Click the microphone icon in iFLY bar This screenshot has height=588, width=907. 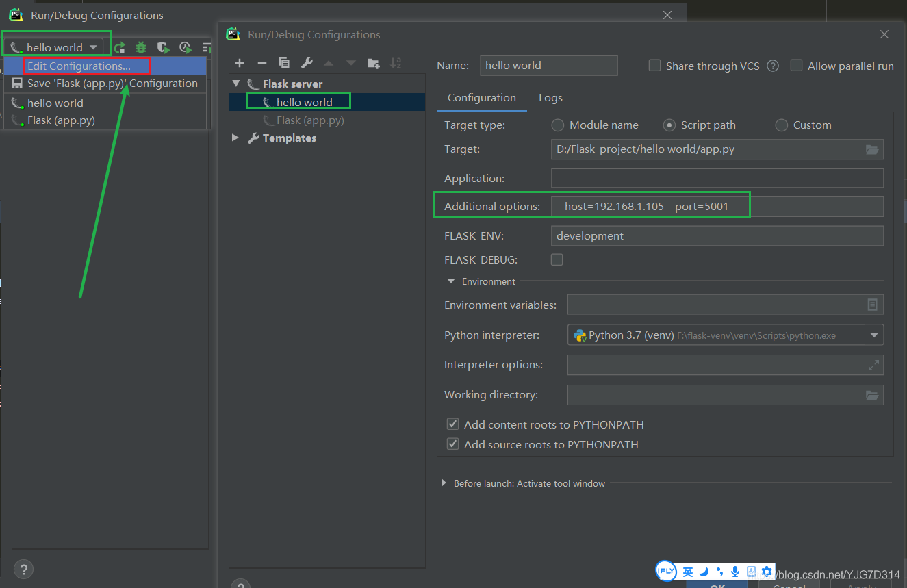coord(735,571)
